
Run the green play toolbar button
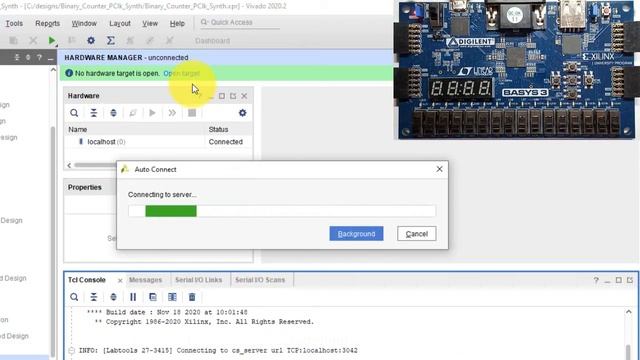[x=51, y=40]
